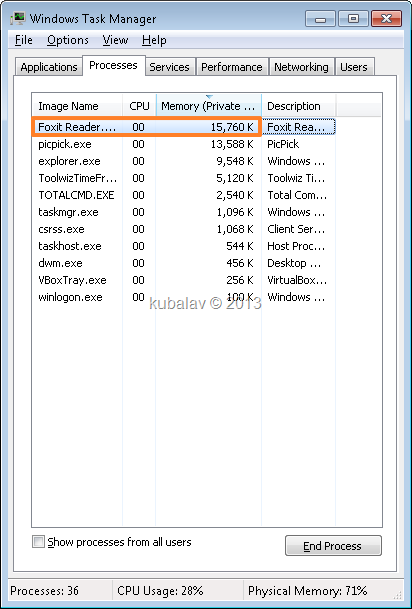This screenshot has height=609, width=412.
Task: Click the 13,588 K memory value
Action: (x=232, y=144)
